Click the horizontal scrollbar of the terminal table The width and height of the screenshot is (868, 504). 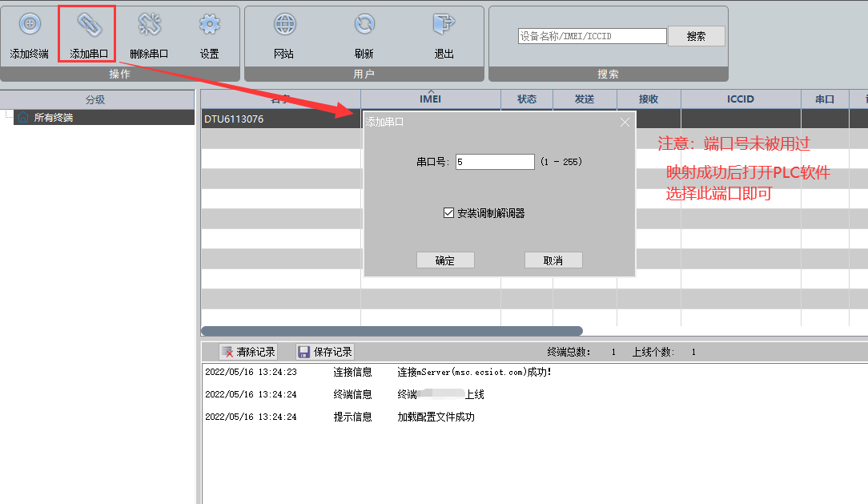pos(392,331)
